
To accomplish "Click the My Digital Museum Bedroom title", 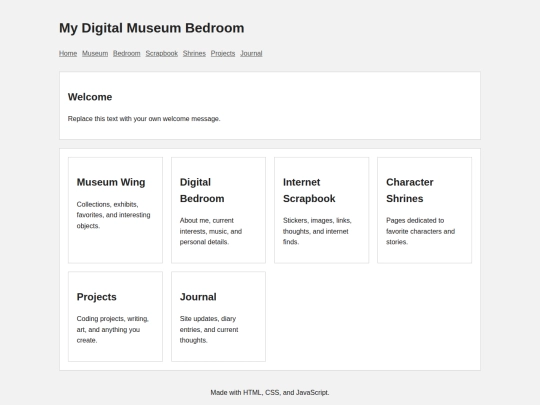I will [152, 28].
